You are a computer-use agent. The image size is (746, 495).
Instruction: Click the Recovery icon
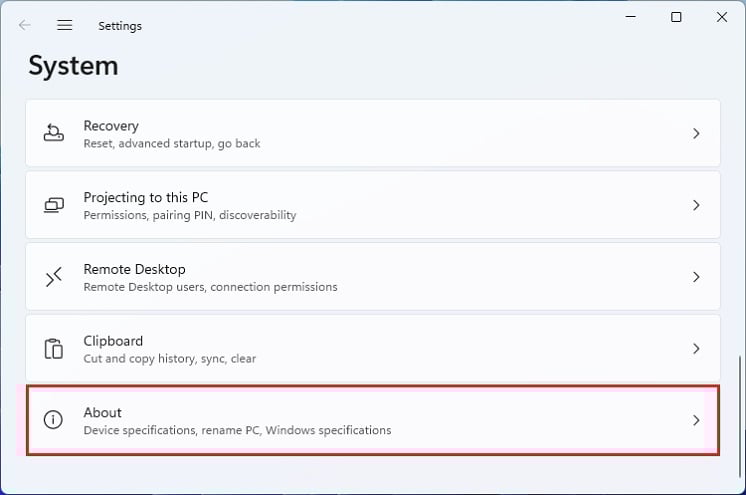[54, 133]
